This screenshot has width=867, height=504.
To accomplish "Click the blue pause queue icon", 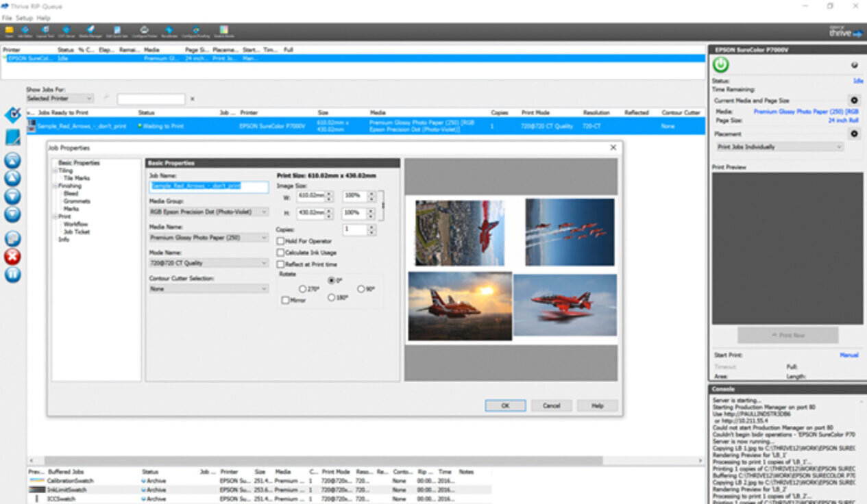I will [x=12, y=275].
